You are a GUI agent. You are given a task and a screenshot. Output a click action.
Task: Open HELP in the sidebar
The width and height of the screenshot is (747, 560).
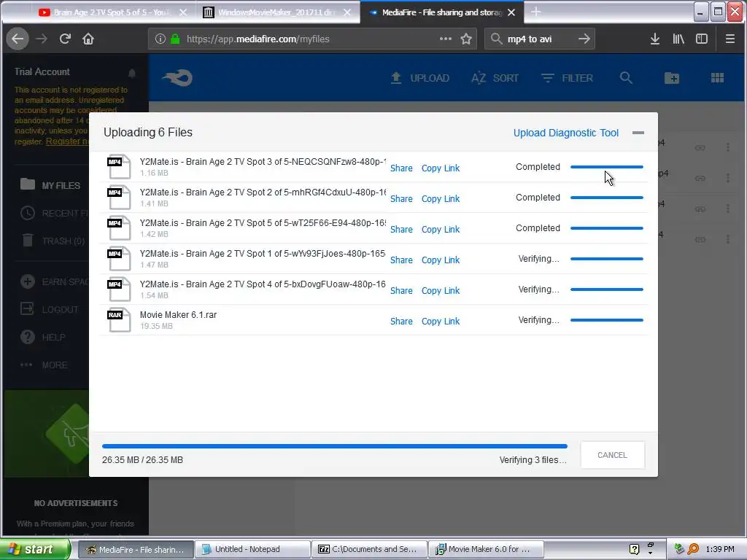[43, 337]
